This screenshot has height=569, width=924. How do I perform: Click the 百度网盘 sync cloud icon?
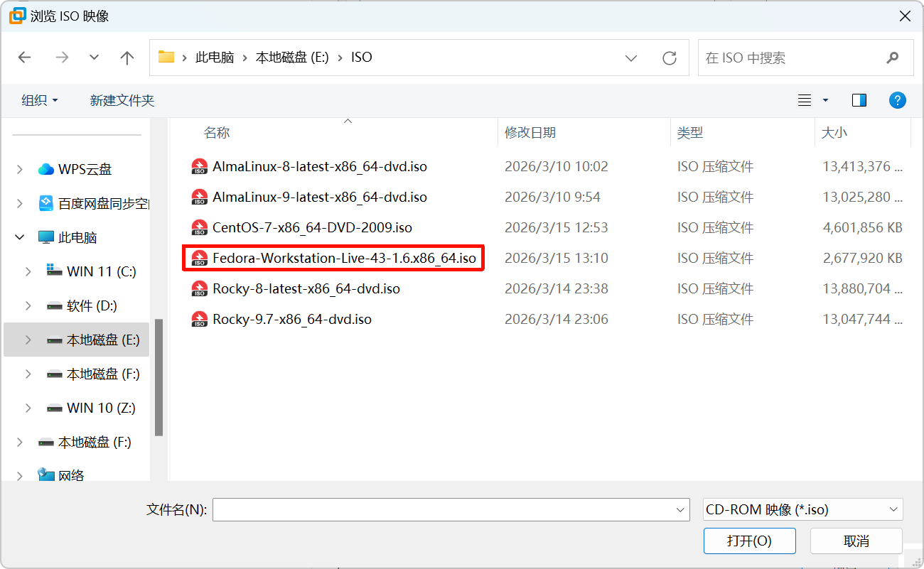pos(46,203)
